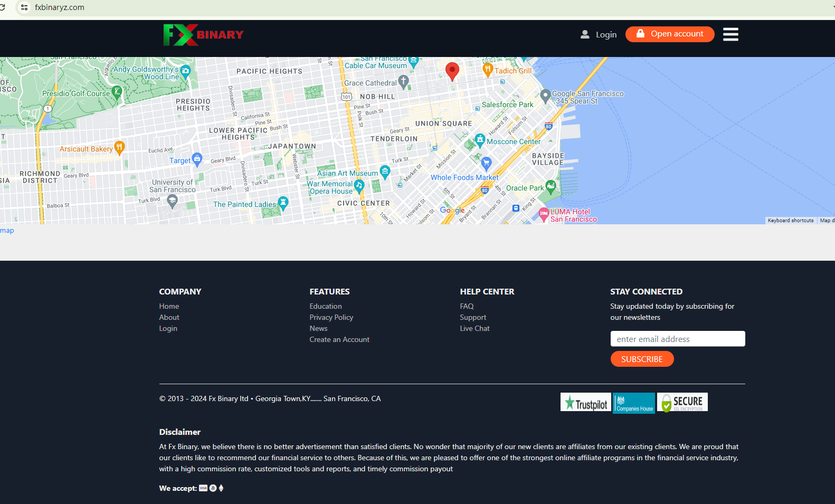Click the site info icon in address bar
835x504 pixels.
pyautogui.click(x=24, y=7)
